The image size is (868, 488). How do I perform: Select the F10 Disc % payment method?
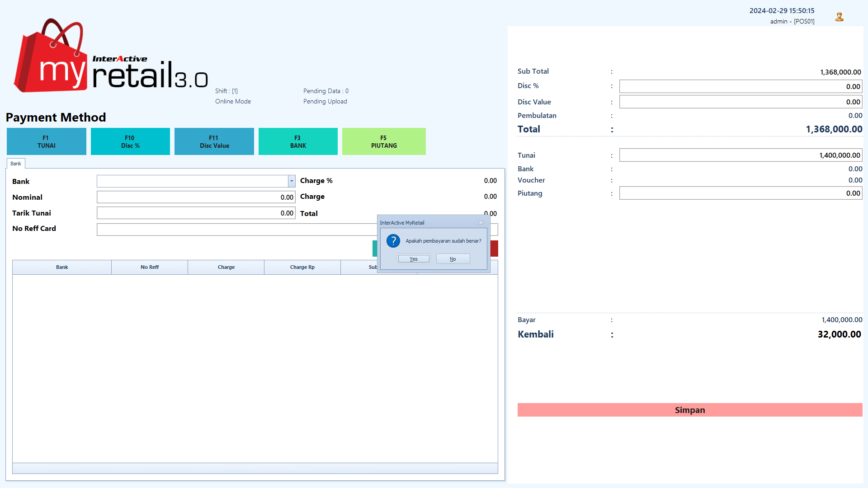[x=130, y=141]
